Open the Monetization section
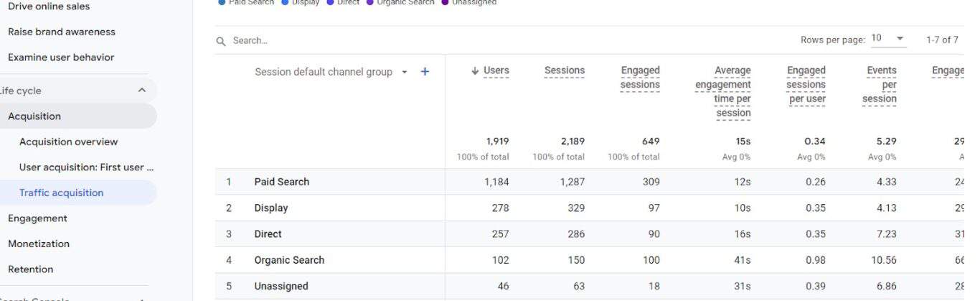The image size is (980, 301). [39, 244]
